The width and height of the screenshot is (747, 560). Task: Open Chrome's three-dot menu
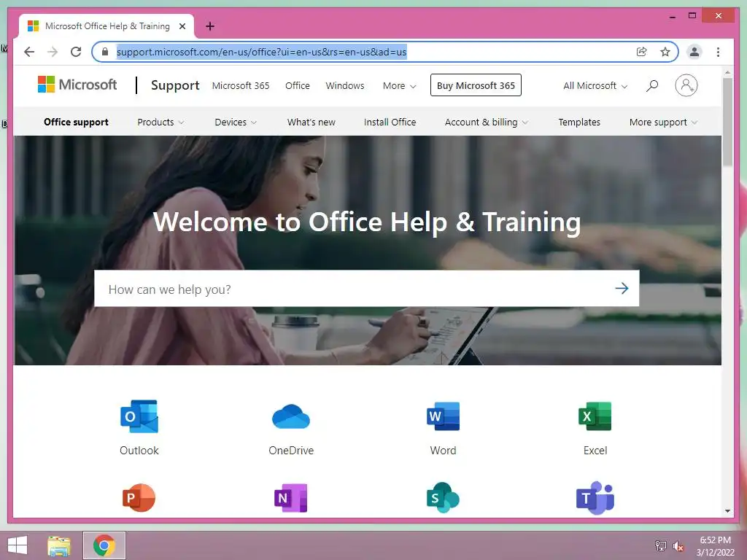point(718,52)
